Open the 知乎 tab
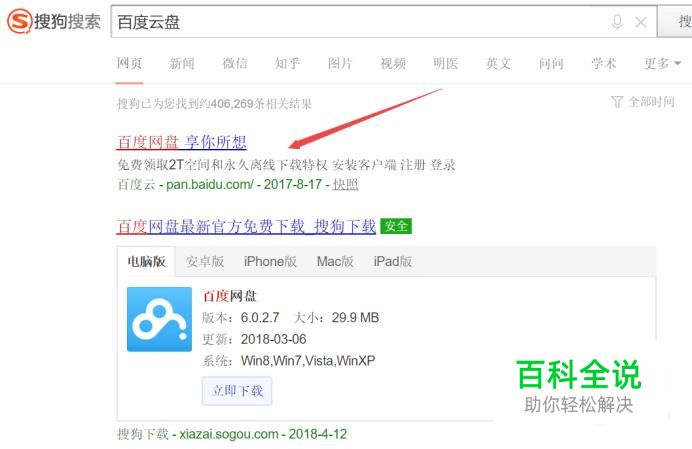 [287, 64]
